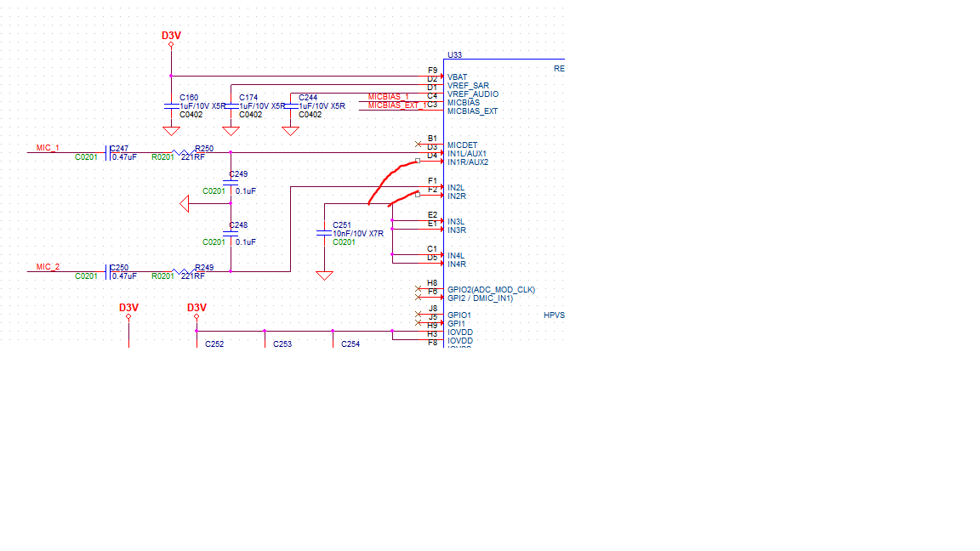980x551 pixels.
Task: Click the IN1L/AUX1 pin name
Action: click(x=466, y=154)
